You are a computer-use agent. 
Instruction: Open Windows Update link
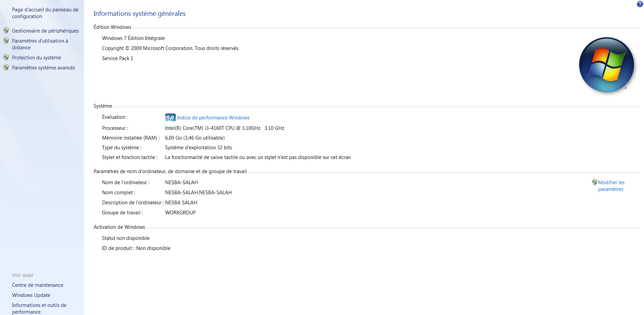pos(31,295)
